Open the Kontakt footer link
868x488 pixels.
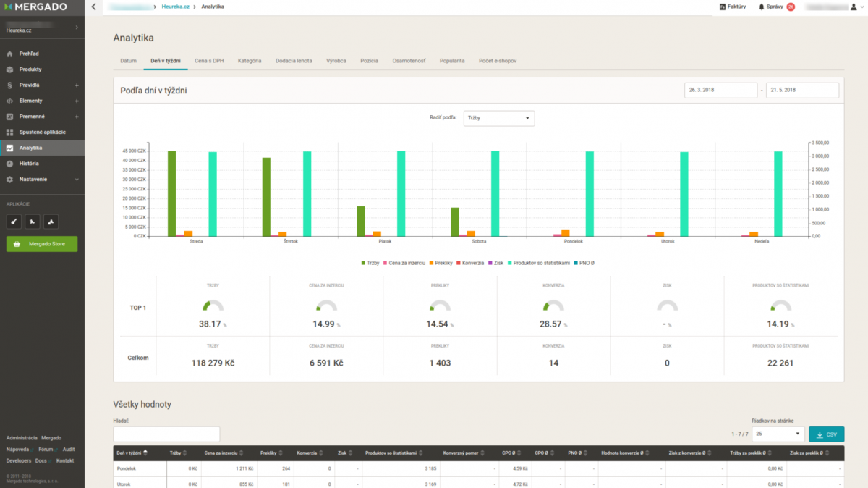tap(65, 460)
